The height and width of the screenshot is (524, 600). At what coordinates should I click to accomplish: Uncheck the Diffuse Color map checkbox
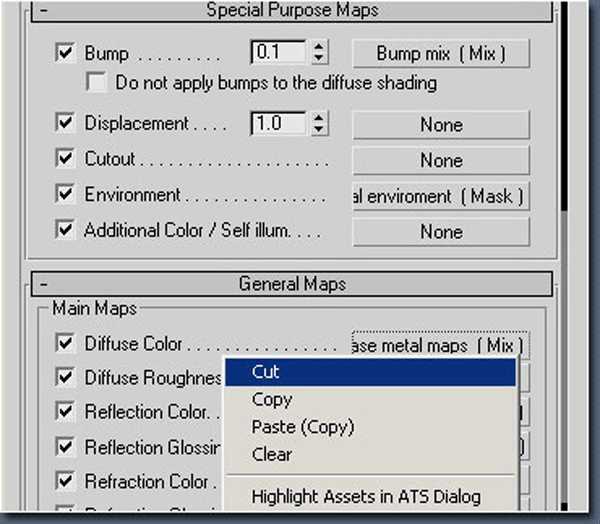point(67,344)
